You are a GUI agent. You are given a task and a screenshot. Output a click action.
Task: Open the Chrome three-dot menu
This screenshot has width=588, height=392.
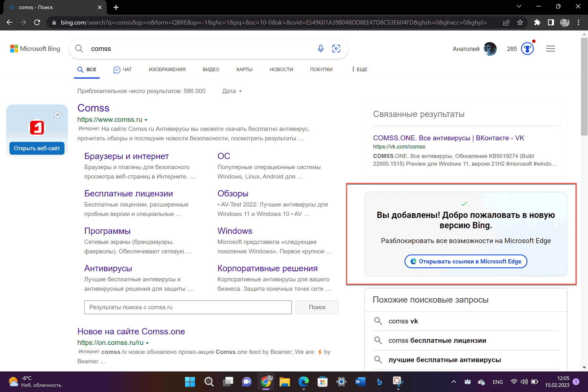[579, 22]
